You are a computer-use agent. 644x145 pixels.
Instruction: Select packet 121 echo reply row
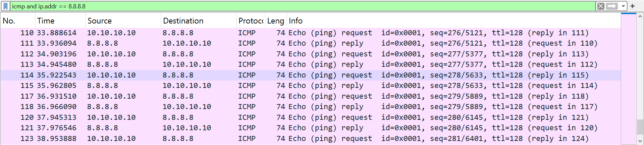[302, 128]
